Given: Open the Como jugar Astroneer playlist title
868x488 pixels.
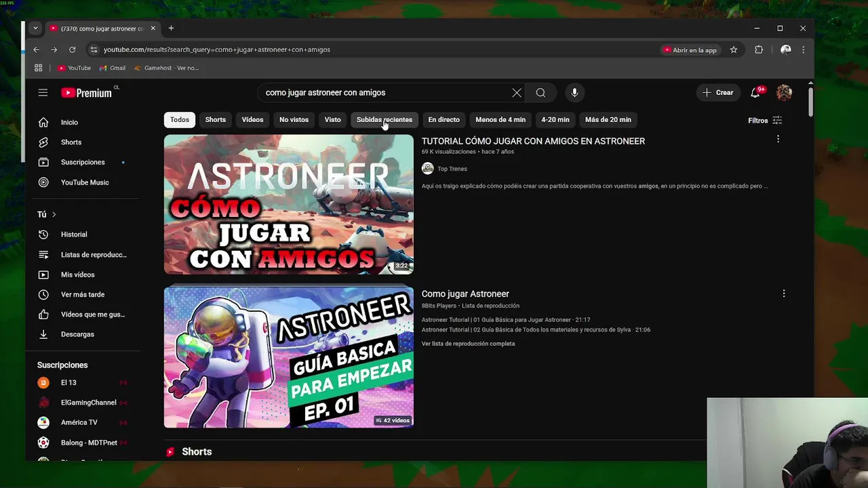Looking at the screenshot, I should click(465, 294).
